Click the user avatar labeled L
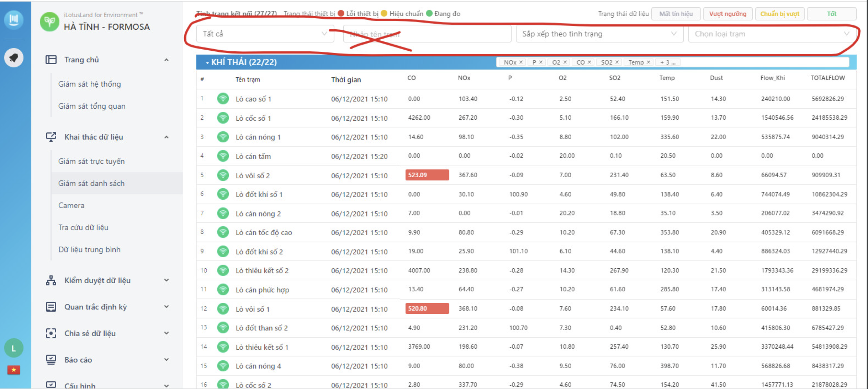This screenshot has width=868, height=389. [x=14, y=348]
